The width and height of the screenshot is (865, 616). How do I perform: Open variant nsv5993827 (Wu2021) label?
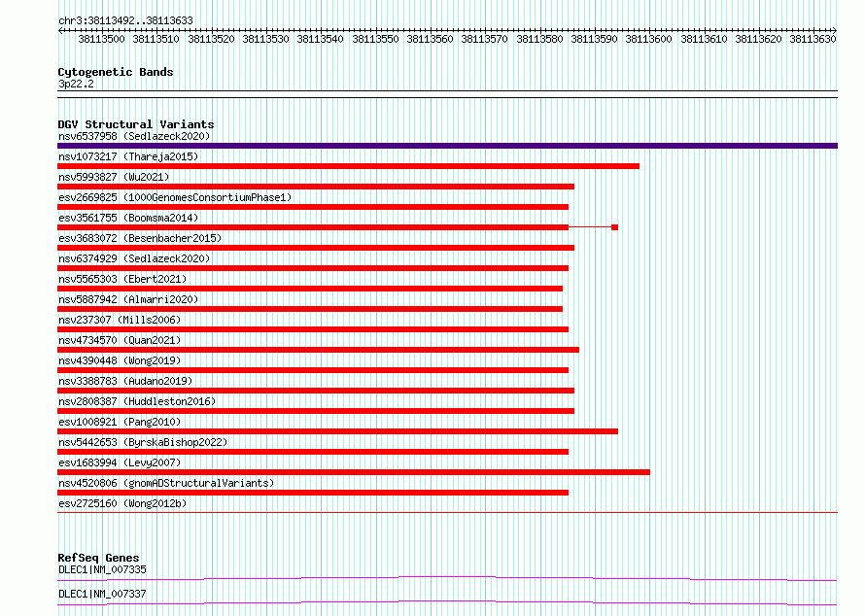point(114,177)
